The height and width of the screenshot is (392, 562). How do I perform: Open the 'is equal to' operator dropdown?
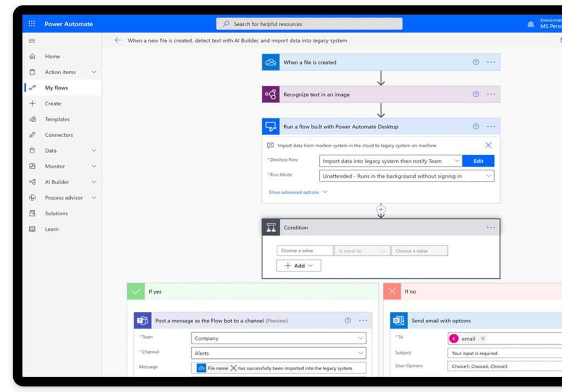(362, 251)
